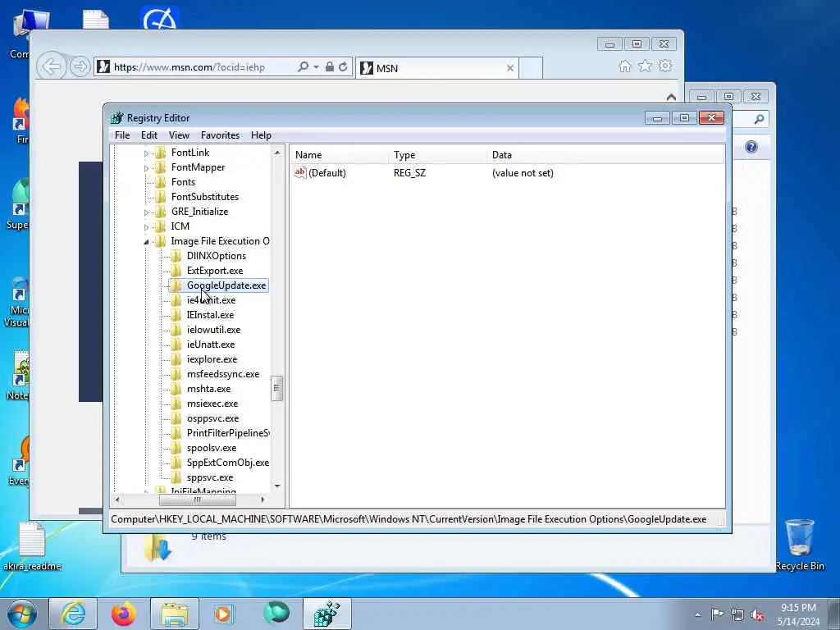Viewport: 840px width, 630px height.
Task: Select the msfeedssync.exe key
Action: (x=223, y=374)
